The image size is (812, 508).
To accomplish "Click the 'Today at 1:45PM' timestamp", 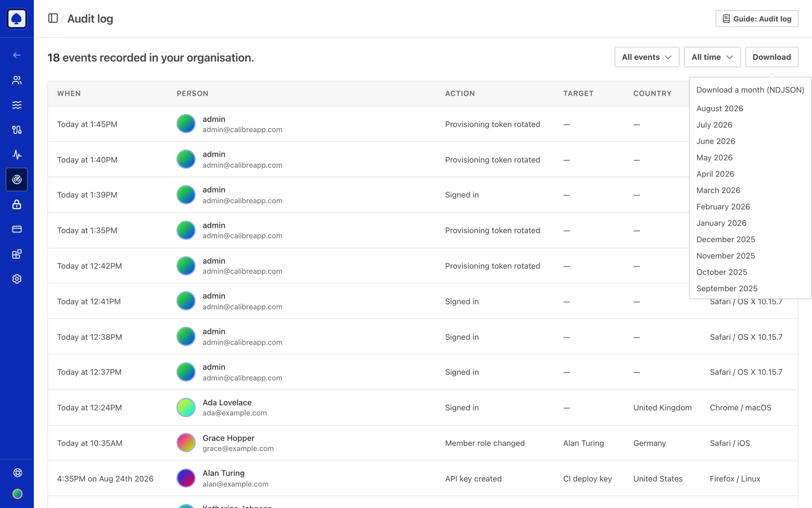I will coord(87,124).
